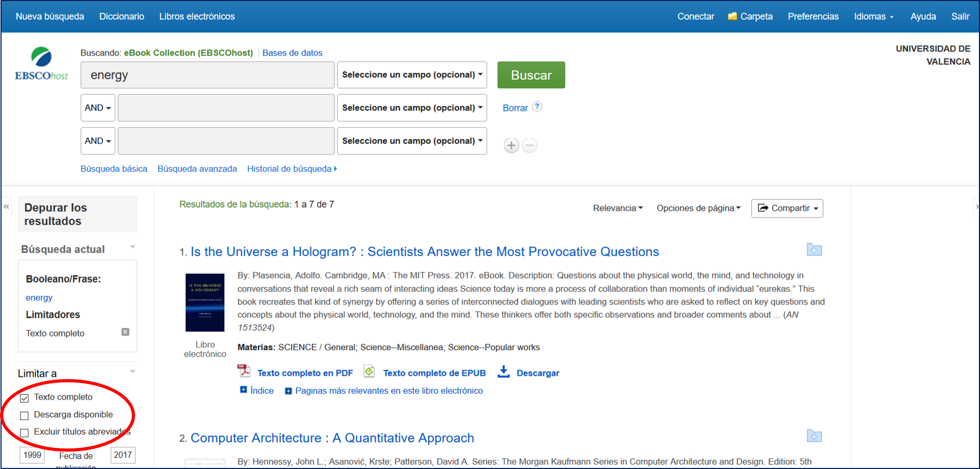
Task: Open the title Is the Universe a Hologram?
Action: pos(425,252)
